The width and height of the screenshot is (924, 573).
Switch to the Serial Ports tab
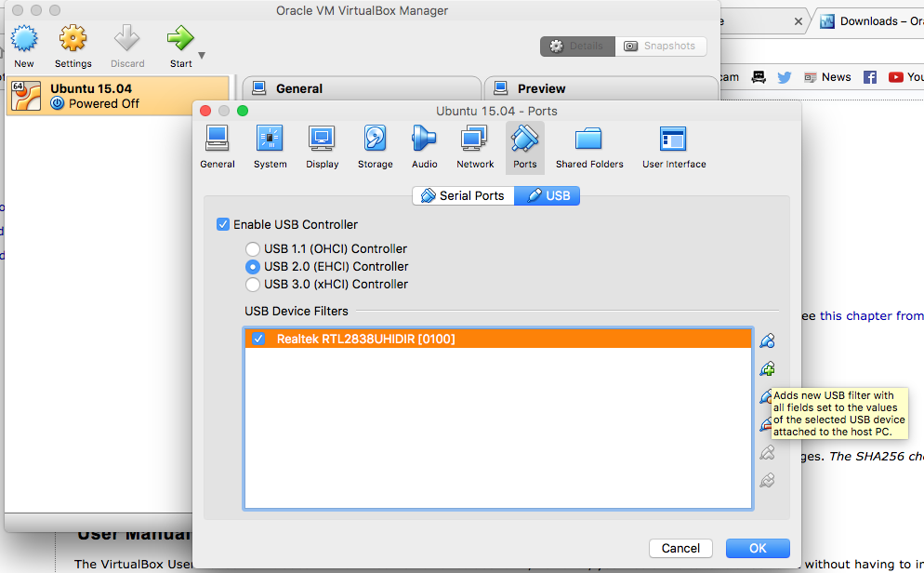(x=463, y=195)
